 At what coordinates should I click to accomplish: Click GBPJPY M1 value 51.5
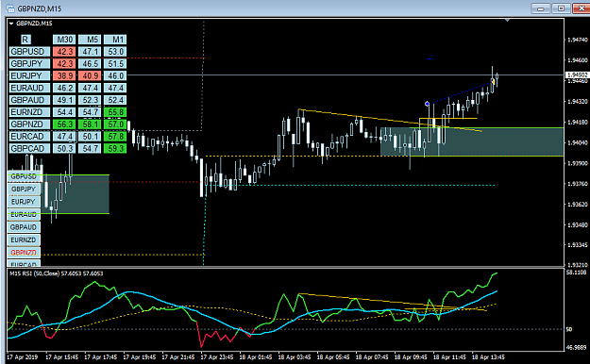115,63
